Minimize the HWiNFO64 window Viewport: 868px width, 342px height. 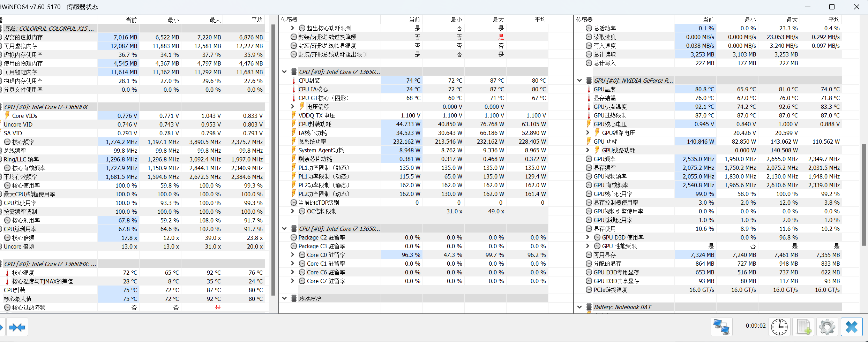pyautogui.click(x=808, y=7)
